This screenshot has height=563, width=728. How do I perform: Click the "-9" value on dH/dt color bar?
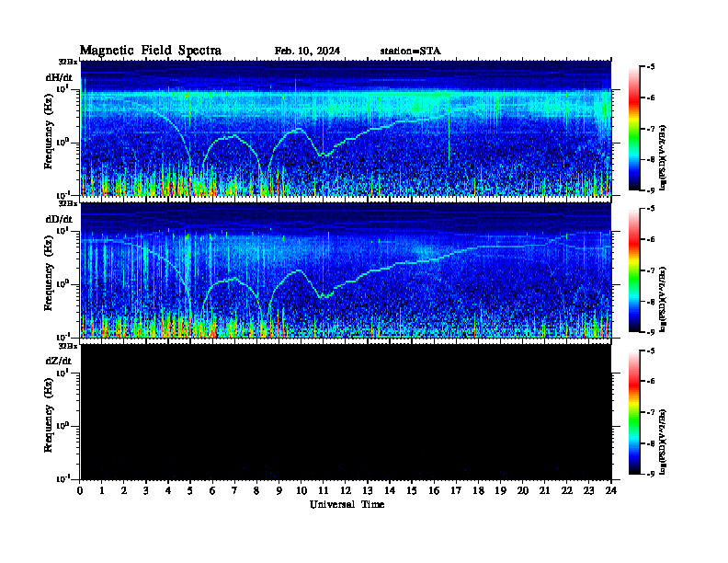pyautogui.click(x=651, y=190)
